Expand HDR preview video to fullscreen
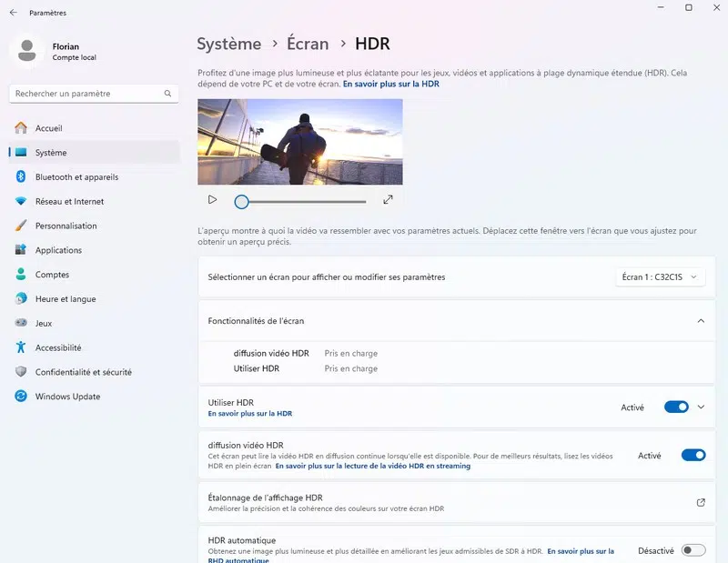Screen dimensions: 728x563 click(x=388, y=200)
